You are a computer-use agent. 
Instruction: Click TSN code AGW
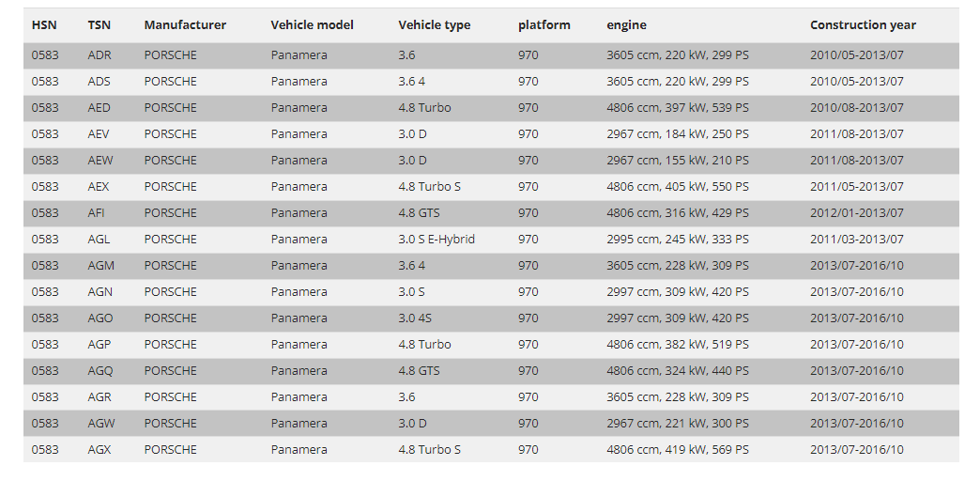click(x=101, y=423)
